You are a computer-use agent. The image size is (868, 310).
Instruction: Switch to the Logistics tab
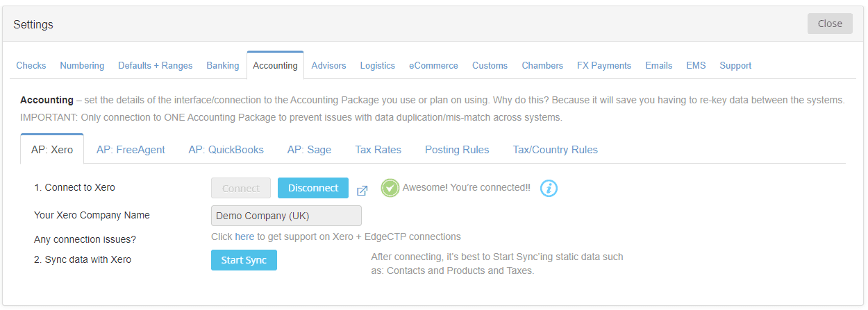[x=377, y=65]
